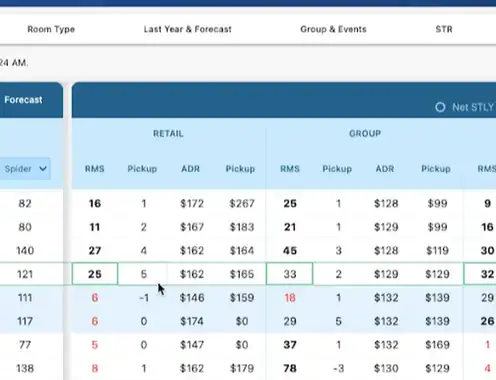Select forecast value 77
Image resolution: width=496 pixels, height=380 pixels.
tap(25, 345)
